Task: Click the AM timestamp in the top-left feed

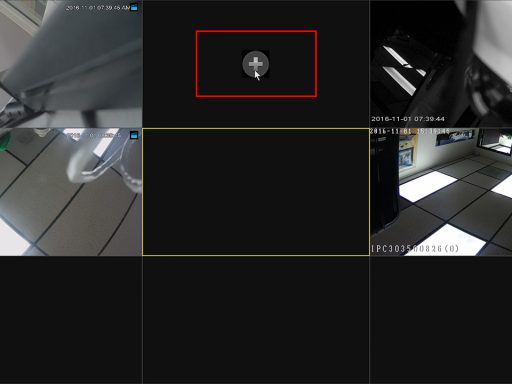Action: (97, 7)
